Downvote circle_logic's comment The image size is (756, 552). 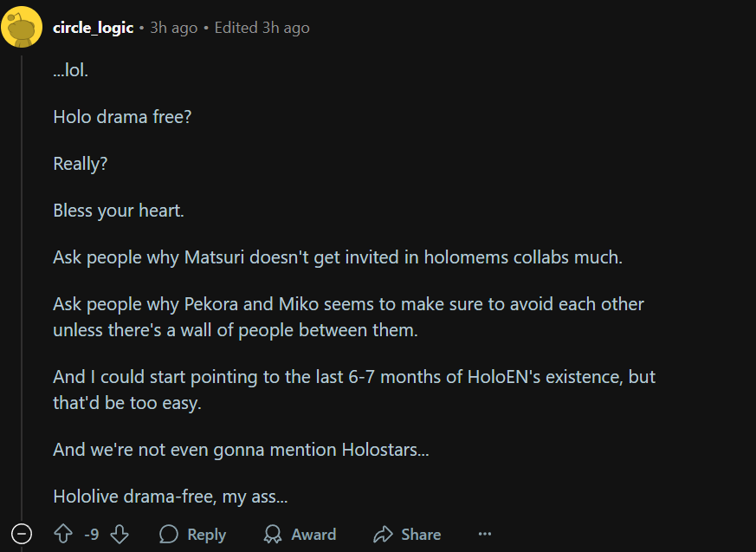tap(120, 534)
